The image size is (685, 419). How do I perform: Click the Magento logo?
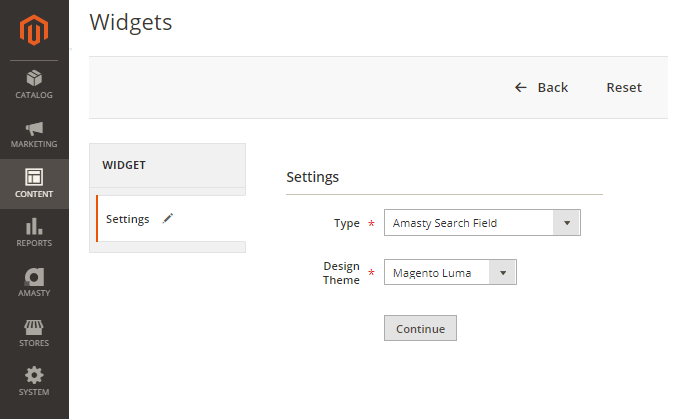pos(34,29)
